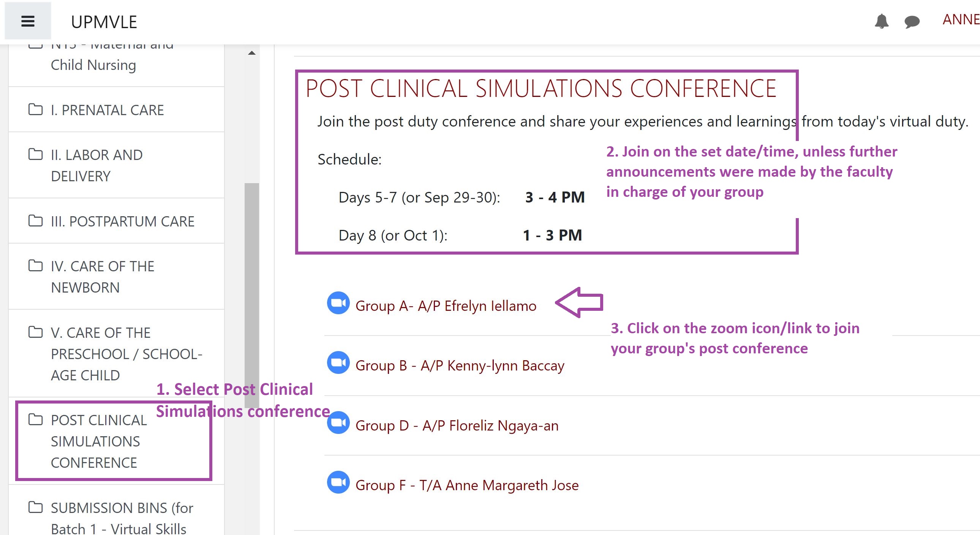Select V. CARE OF THE PRESCHOOL section

coord(116,353)
